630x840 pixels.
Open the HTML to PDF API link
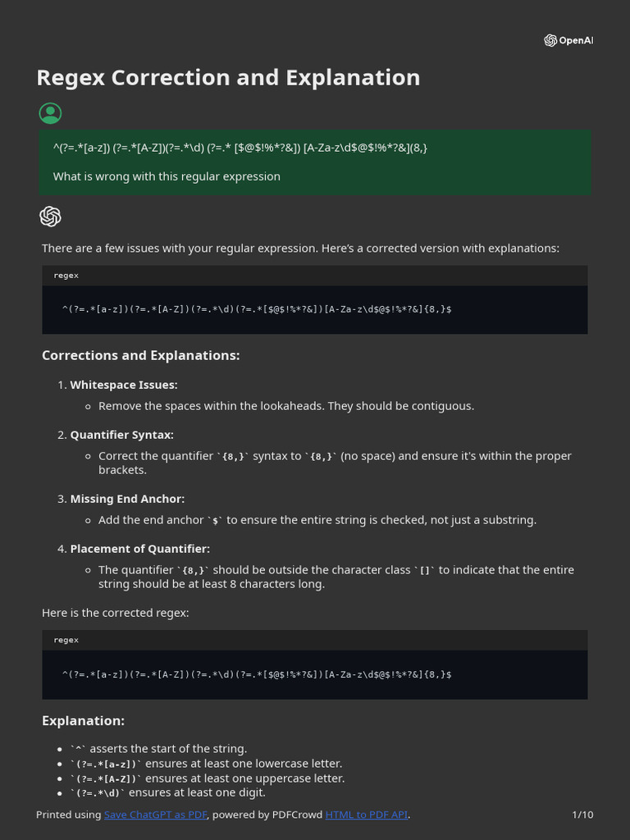tap(366, 815)
